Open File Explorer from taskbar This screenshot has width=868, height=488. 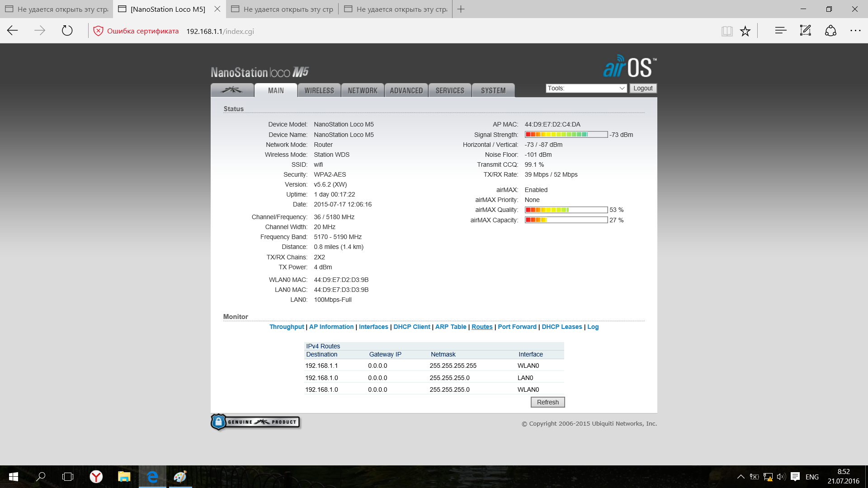point(124,477)
